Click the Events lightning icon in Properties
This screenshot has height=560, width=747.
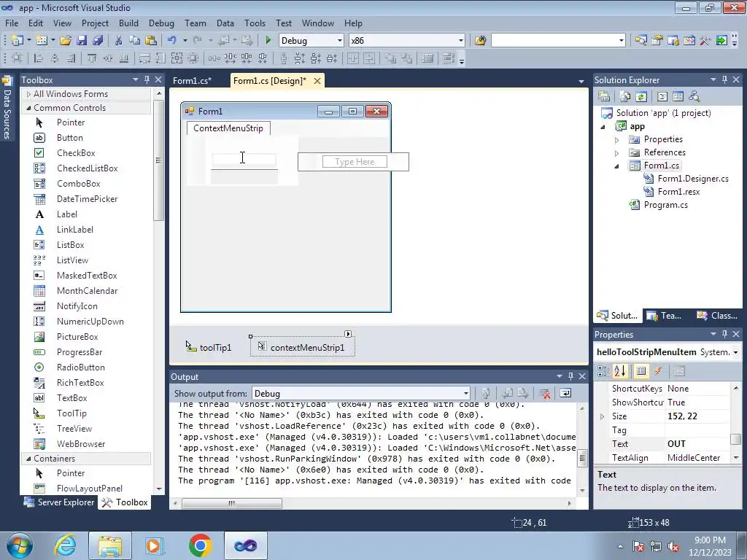pos(658,371)
